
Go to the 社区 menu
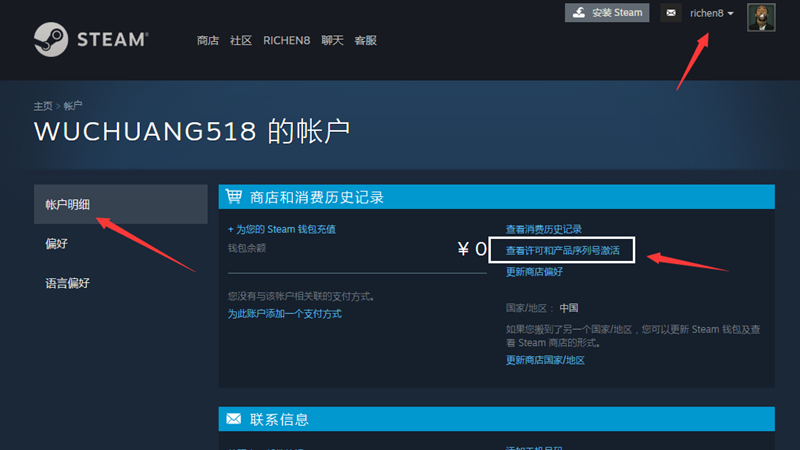point(240,41)
